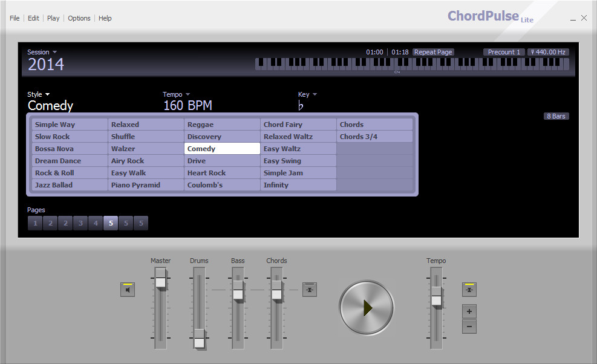Click the tempo reset icon above plus button
The width and height of the screenshot is (597, 364).
[469, 290]
